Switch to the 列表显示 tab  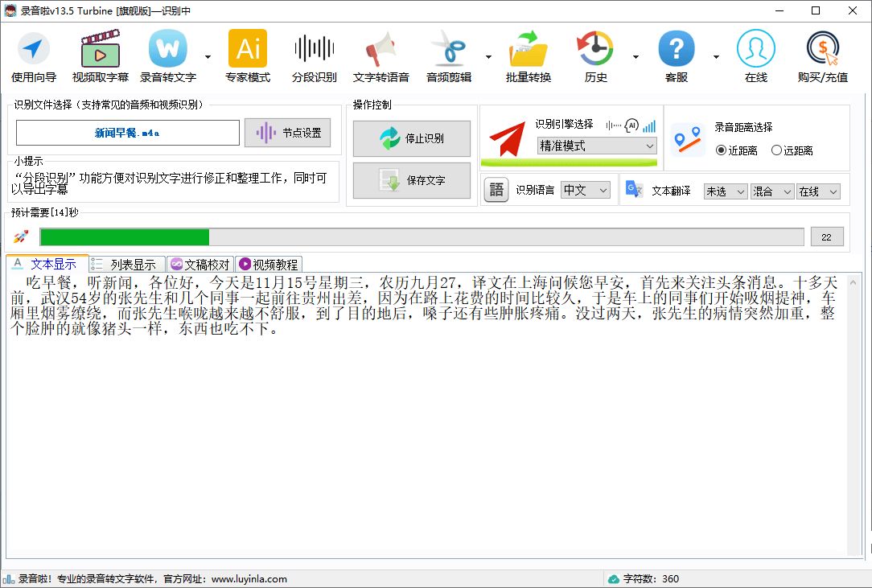[127, 264]
